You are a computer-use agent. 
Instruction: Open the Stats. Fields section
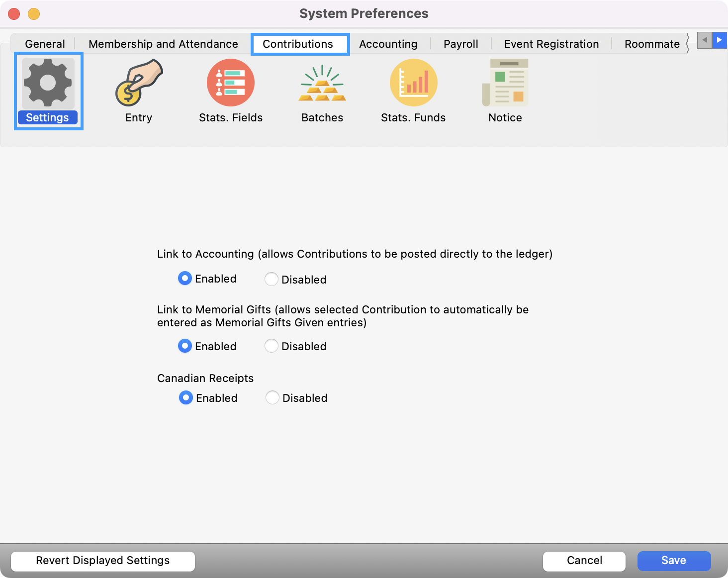tap(230, 83)
